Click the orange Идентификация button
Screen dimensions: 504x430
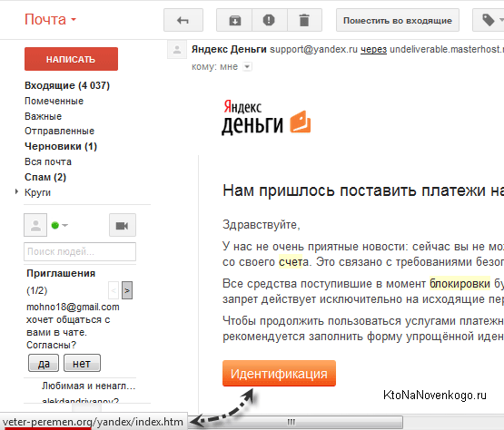point(279,374)
